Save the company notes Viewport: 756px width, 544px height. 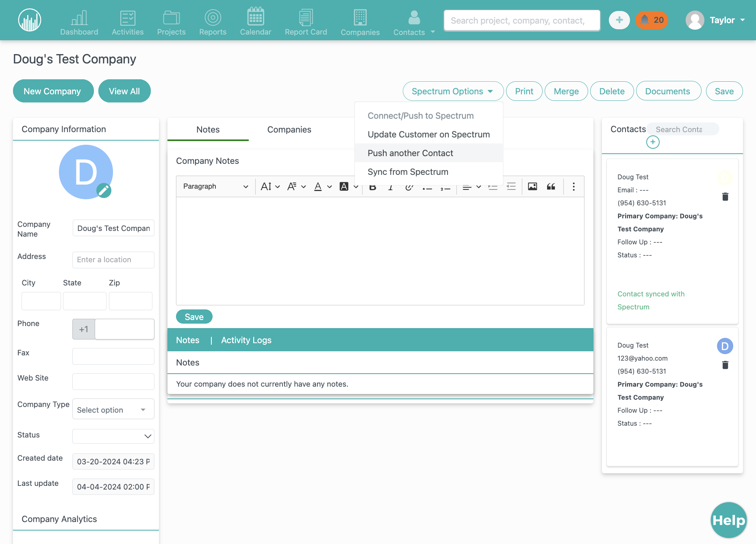[194, 317]
